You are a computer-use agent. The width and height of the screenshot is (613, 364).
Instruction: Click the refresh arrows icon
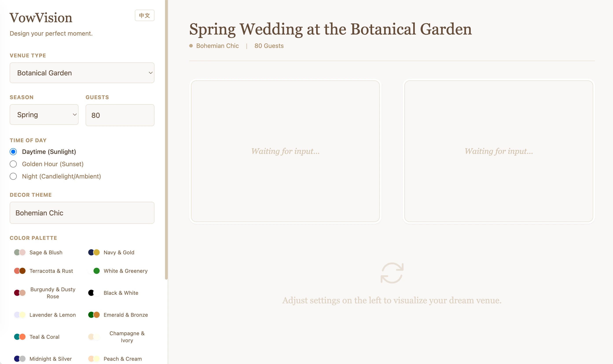click(x=392, y=273)
